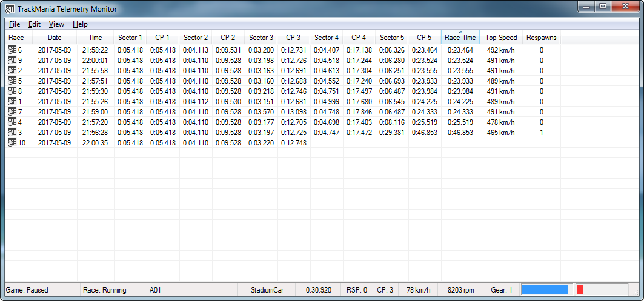Click the 492 km/h top speed cell
The image size is (644, 301).
[500, 50]
